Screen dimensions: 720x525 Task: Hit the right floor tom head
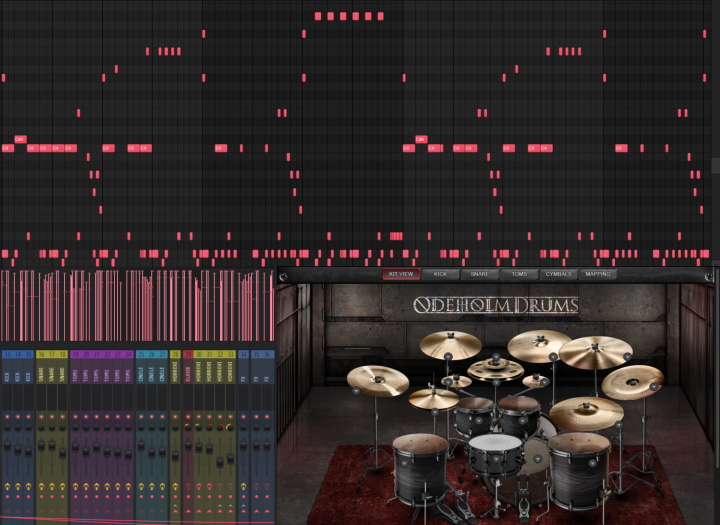click(x=579, y=442)
